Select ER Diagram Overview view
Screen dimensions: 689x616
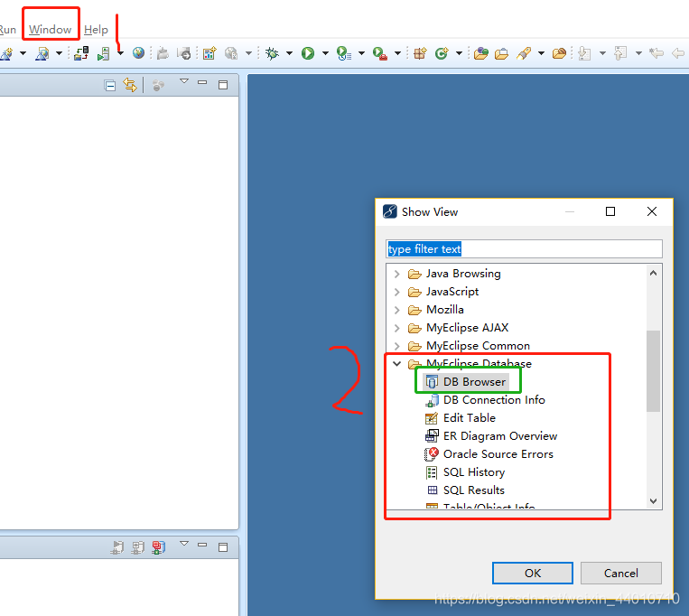coord(491,436)
